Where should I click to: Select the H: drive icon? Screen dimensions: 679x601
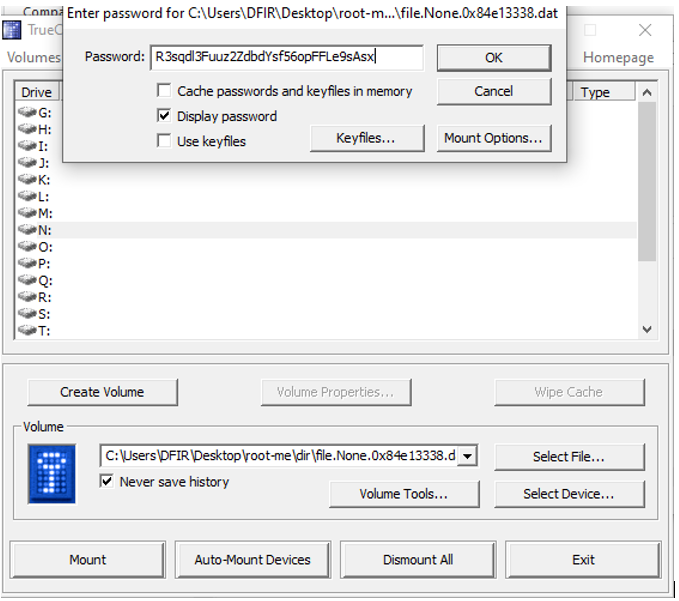point(27,129)
